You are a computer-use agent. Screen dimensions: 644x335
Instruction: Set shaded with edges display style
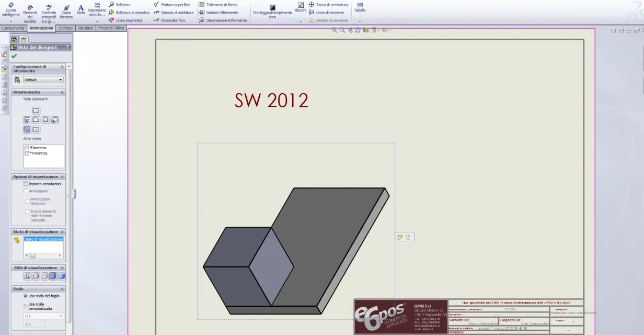[53, 276]
